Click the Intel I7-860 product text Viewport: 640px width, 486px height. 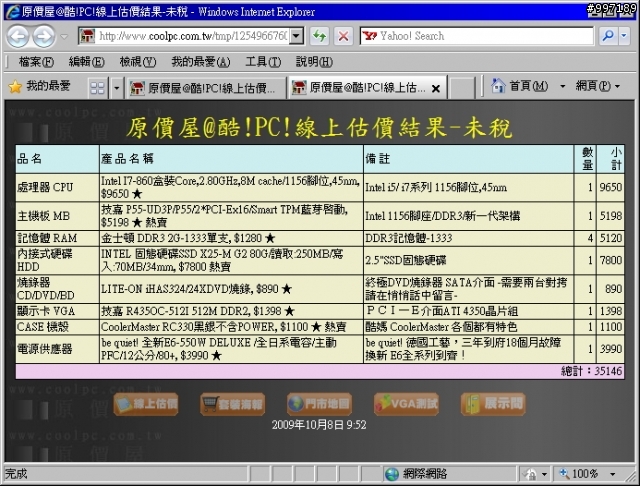tap(231, 187)
